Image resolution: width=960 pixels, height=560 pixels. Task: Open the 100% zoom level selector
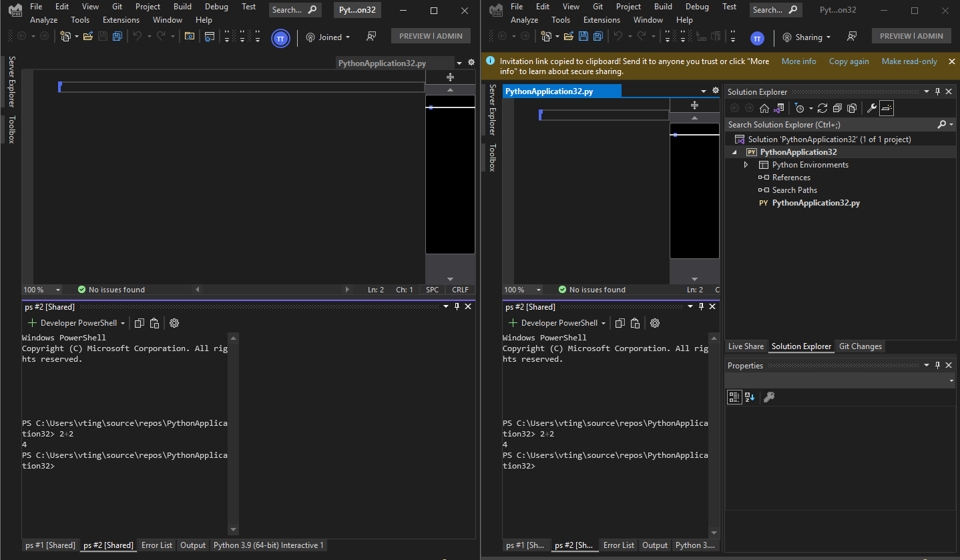tap(42, 289)
